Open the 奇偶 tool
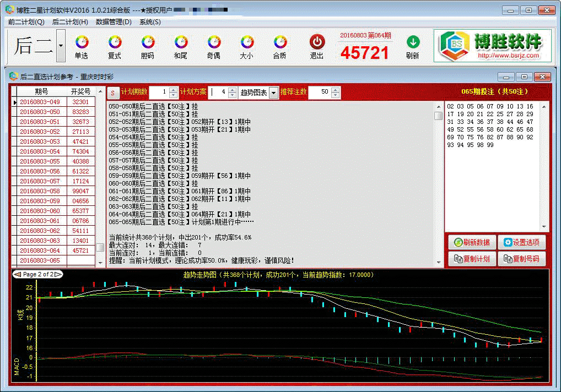The width and height of the screenshot is (561, 392). click(x=214, y=47)
